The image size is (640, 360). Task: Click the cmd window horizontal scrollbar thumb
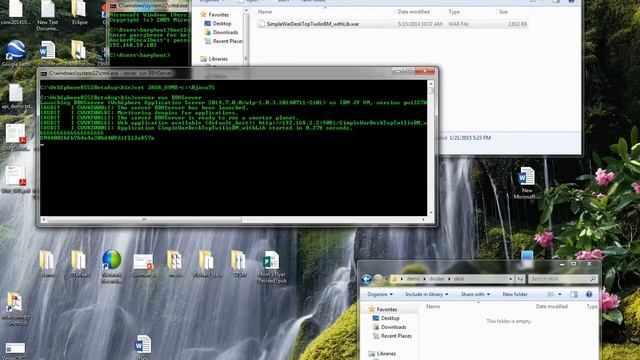click(144, 220)
